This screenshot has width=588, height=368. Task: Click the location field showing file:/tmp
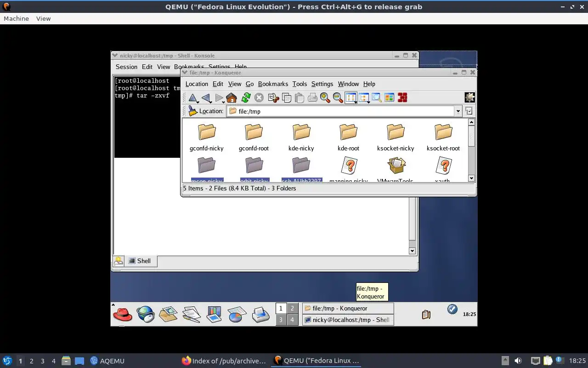pyautogui.click(x=340, y=111)
